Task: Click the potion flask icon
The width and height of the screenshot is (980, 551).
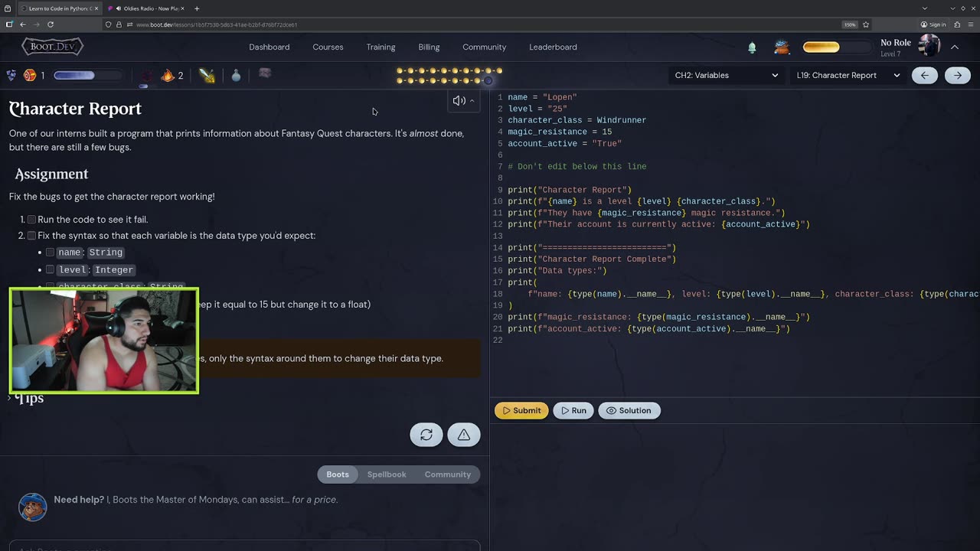Action: [x=236, y=75]
